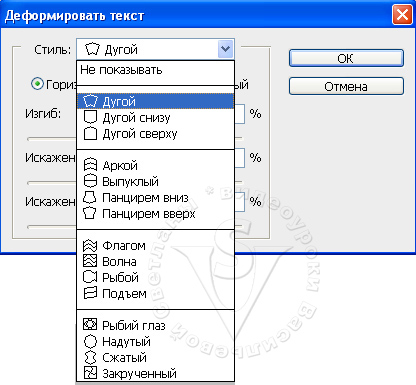Click the Flag shape icon beside Флагом
The image size is (416, 385).
90,245
